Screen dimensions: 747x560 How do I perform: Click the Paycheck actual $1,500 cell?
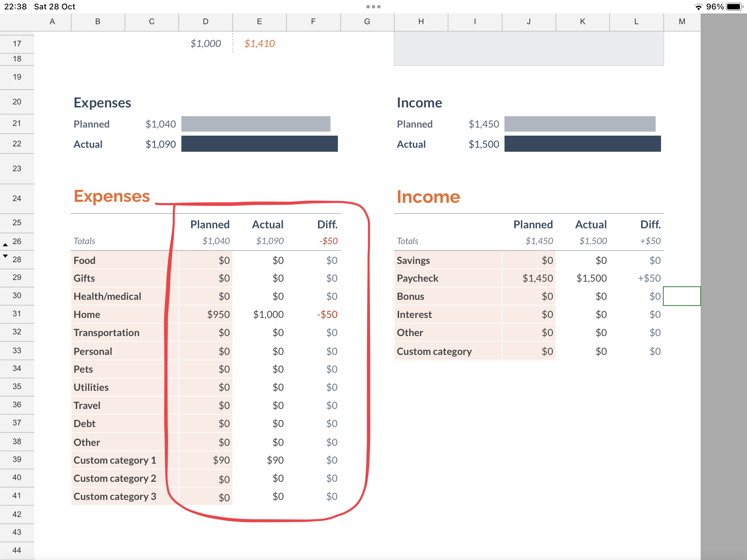(x=591, y=278)
